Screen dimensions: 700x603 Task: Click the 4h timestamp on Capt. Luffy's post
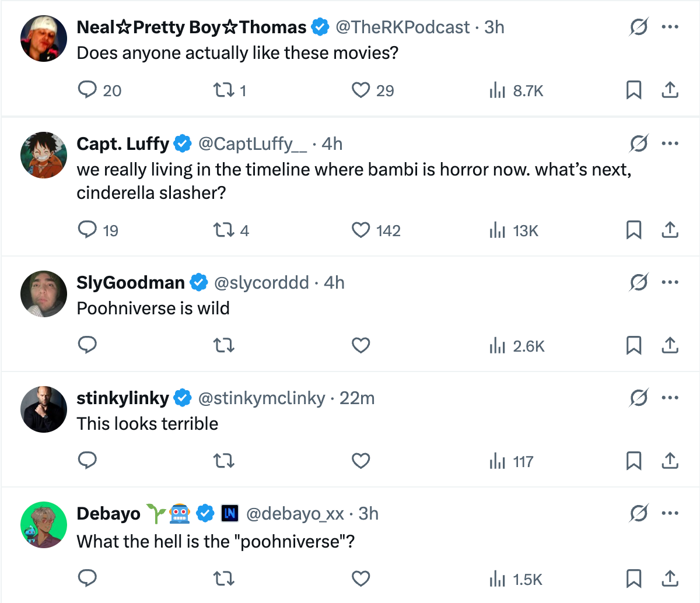pyautogui.click(x=330, y=143)
